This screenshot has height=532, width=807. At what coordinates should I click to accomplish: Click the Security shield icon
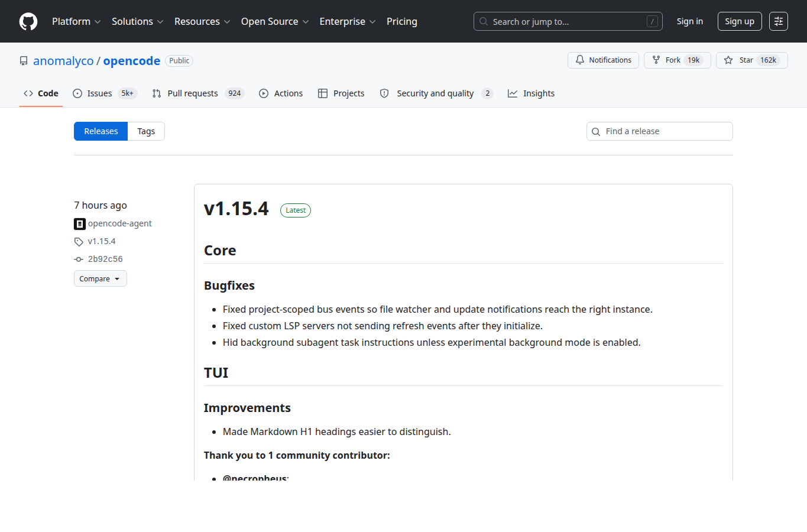click(384, 93)
